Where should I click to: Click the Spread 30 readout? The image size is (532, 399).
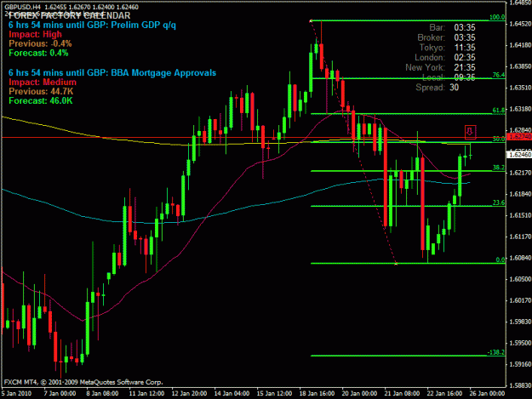(x=438, y=88)
